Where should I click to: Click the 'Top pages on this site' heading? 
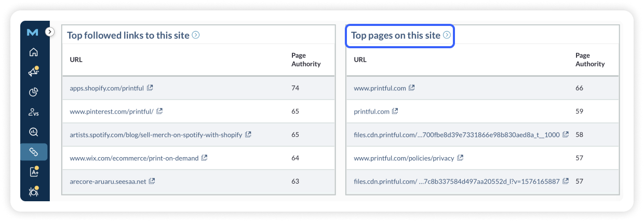click(x=395, y=36)
